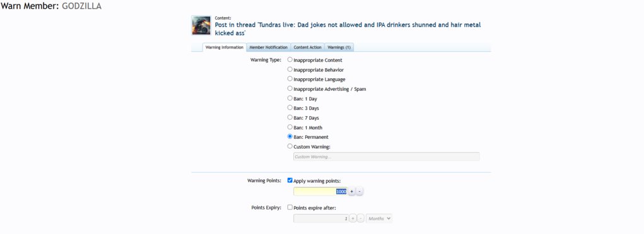Switch to Content Action tab
Viewport: 644px width, 234px height.
coord(308,48)
